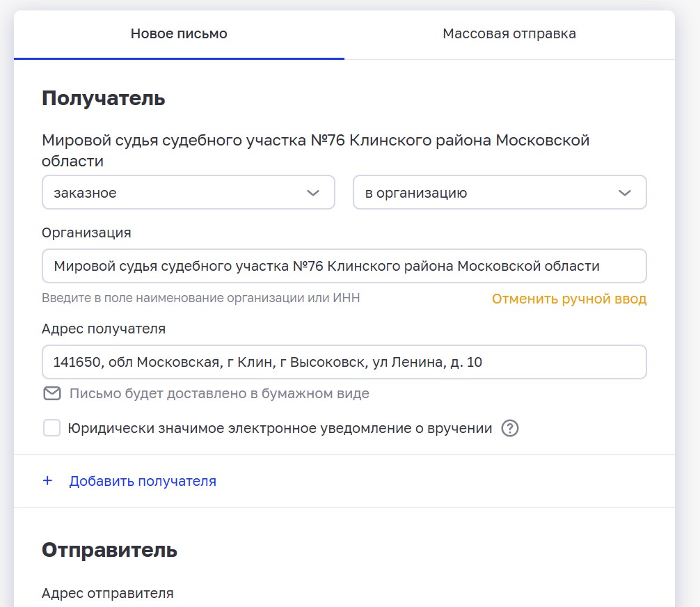The image size is (700, 607).
Task: Click the chevron arrow in the в организацию field
Action: tap(625, 193)
